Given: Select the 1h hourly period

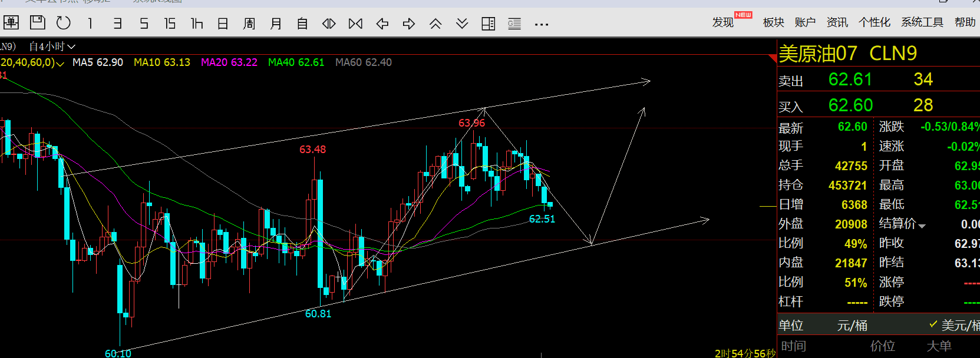Looking at the screenshot, I should point(197,24).
